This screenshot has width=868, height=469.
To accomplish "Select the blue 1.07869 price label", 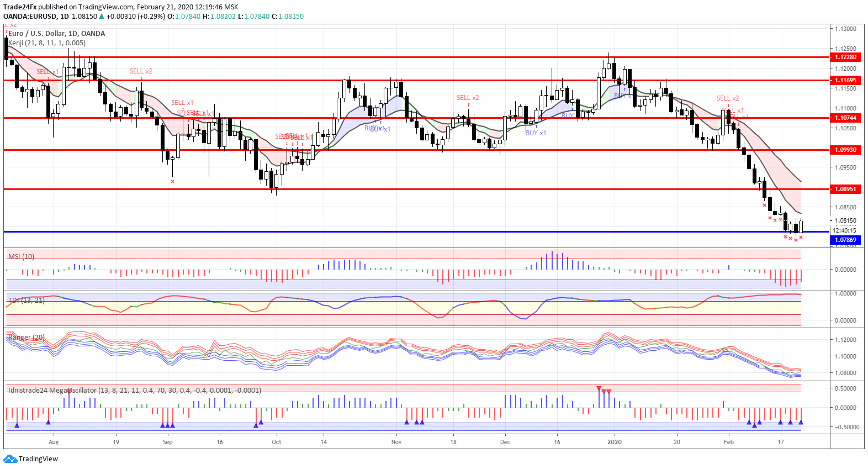I will [x=845, y=240].
